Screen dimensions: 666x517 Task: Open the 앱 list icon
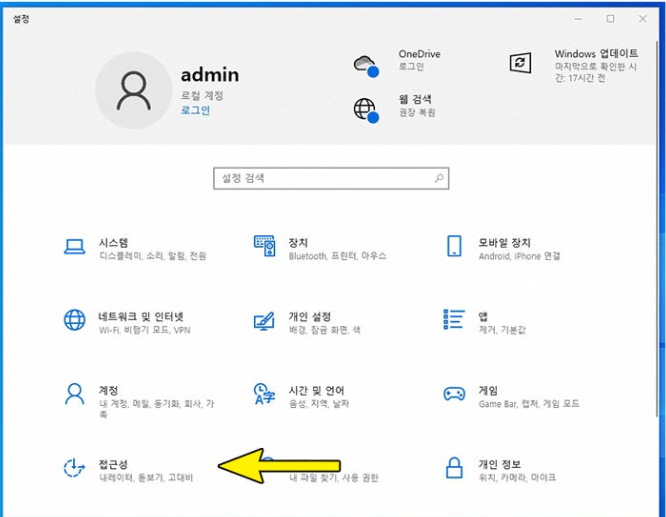click(454, 319)
